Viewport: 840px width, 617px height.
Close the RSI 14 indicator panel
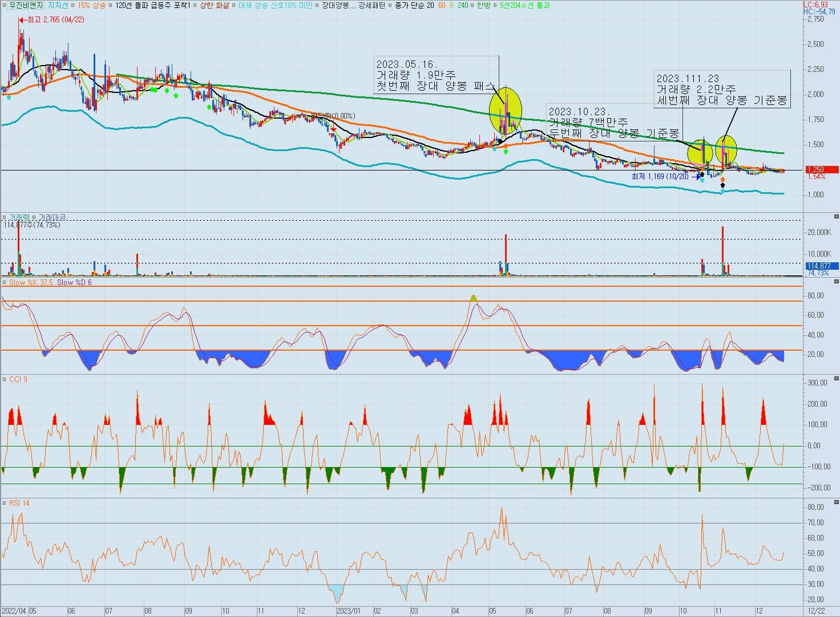click(x=836, y=502)
